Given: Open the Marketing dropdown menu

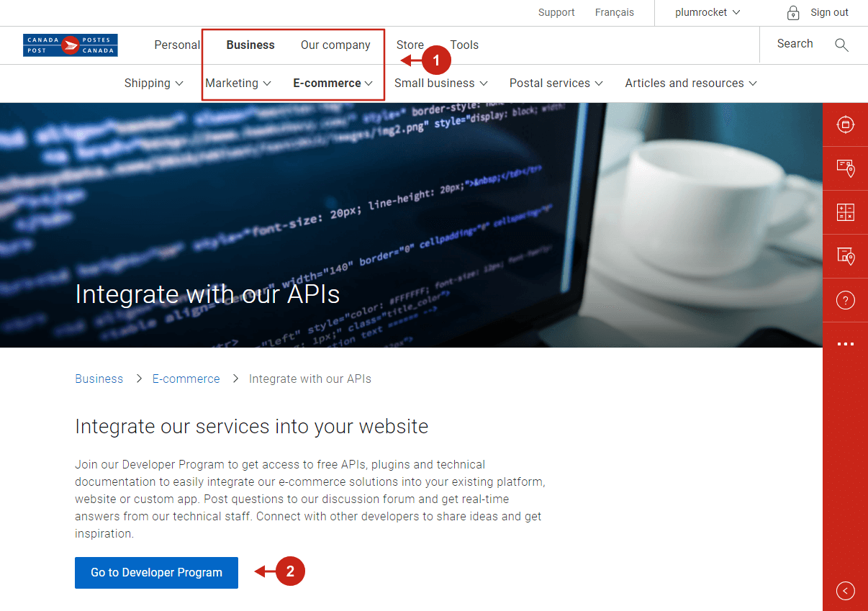Looking at the screenshot, I should click(238, 83).
